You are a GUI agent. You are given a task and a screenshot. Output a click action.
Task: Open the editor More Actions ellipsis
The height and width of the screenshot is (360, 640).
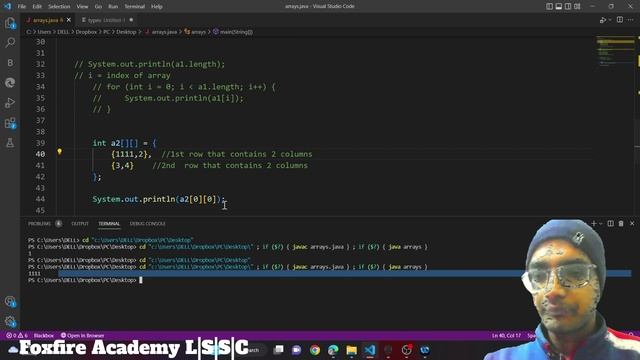pos(631,20)
